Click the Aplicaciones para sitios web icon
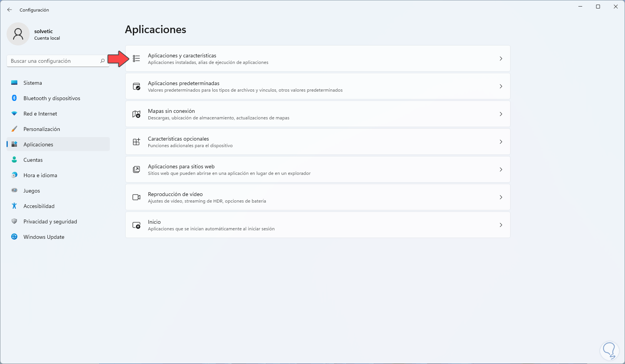 (136, 169)
